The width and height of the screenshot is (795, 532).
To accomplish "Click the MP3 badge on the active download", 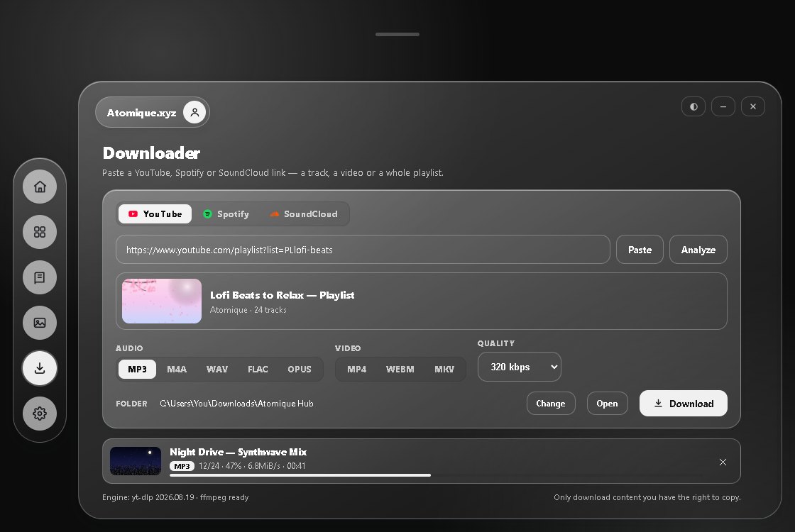I will coord(182,466).
